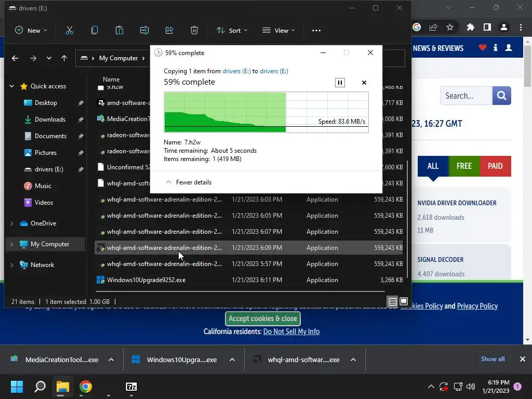
Task: Click source drivers (E:) link in dialog
Action: pos(236,71)
